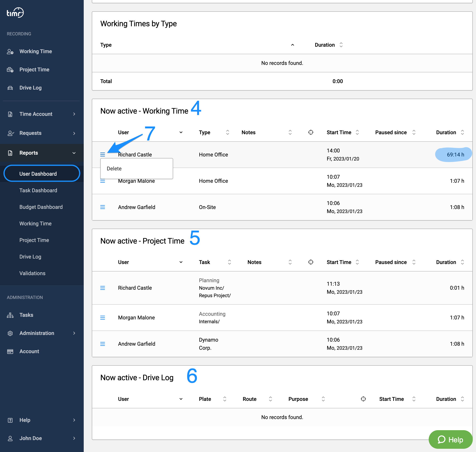The height and width of the screenshot is (452, 476).
Task: Click the Total 0:00 duration value
Action: click(x=337, y=81)
